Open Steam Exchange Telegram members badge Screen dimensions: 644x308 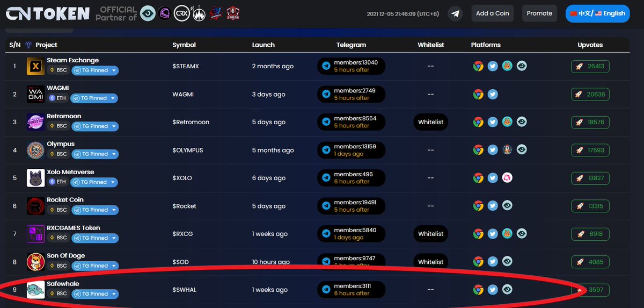(351, 66)
